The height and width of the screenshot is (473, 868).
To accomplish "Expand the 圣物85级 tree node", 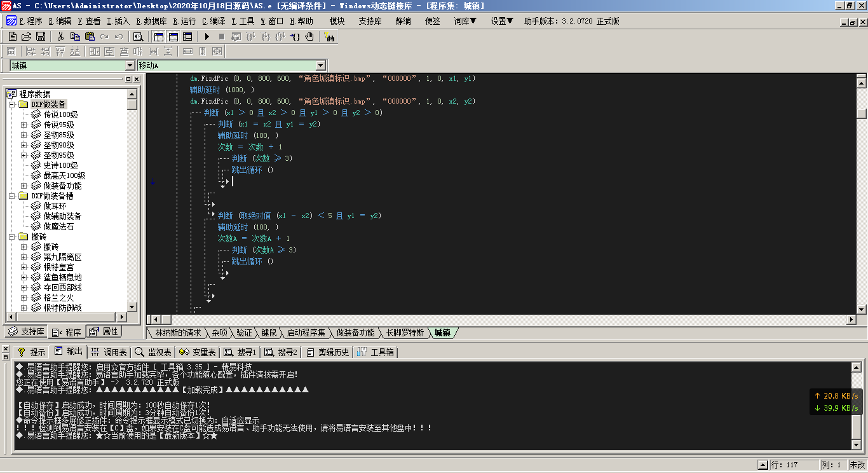I will click(24, 135).
